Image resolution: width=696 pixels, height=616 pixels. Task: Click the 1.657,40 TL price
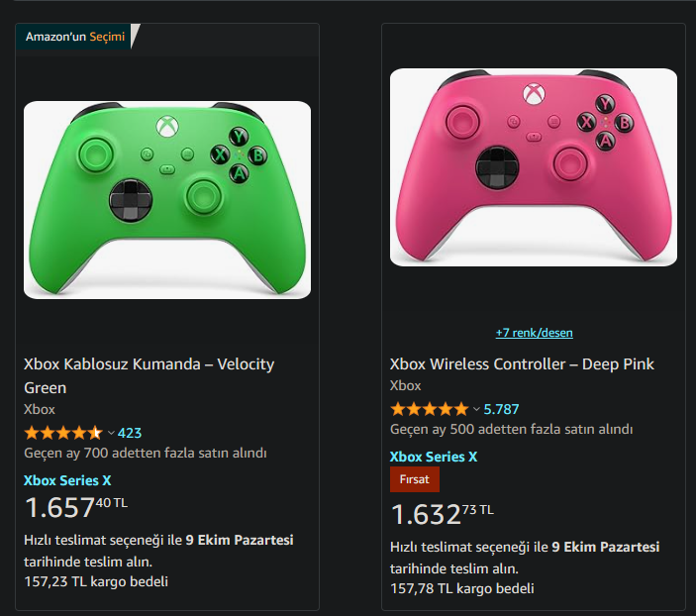coord(75,508)
